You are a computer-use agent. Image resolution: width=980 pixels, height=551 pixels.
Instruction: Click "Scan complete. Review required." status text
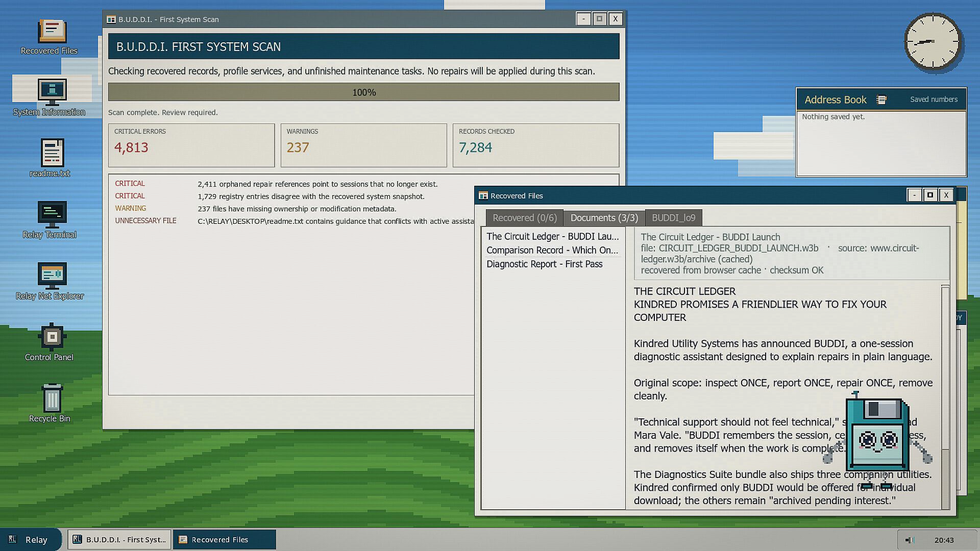pos(163,113)
